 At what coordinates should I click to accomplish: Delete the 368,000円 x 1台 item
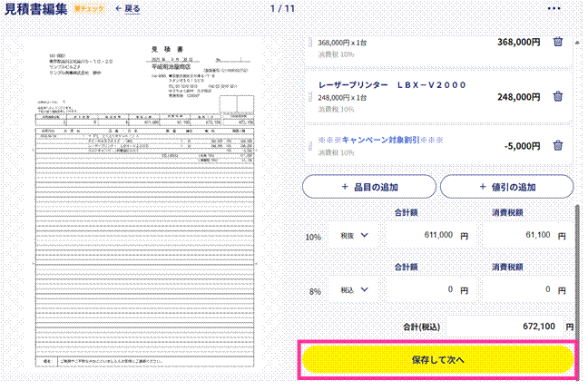coord(558,42)
